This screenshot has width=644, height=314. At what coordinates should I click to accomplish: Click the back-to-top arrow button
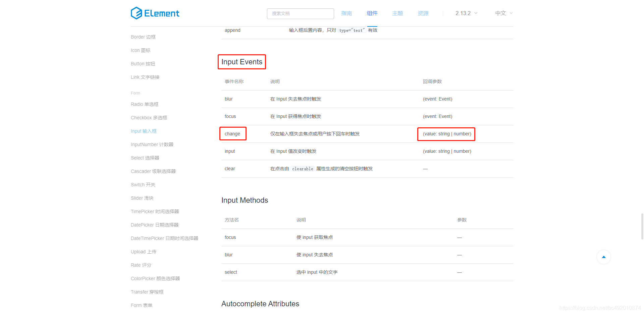[x=604, y=257]
